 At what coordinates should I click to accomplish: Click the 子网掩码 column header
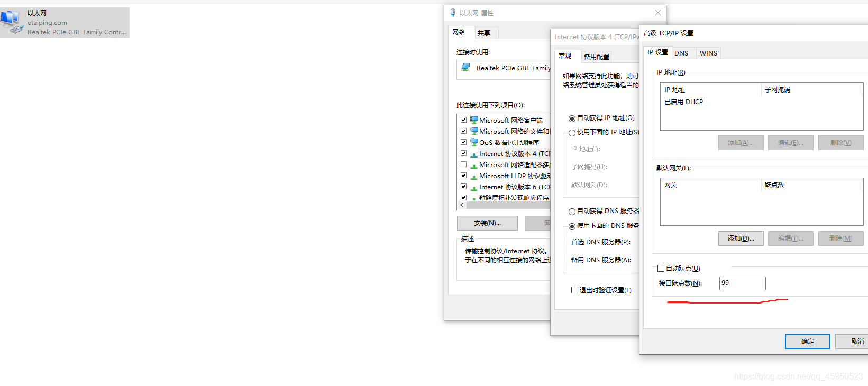pos(812,90)
